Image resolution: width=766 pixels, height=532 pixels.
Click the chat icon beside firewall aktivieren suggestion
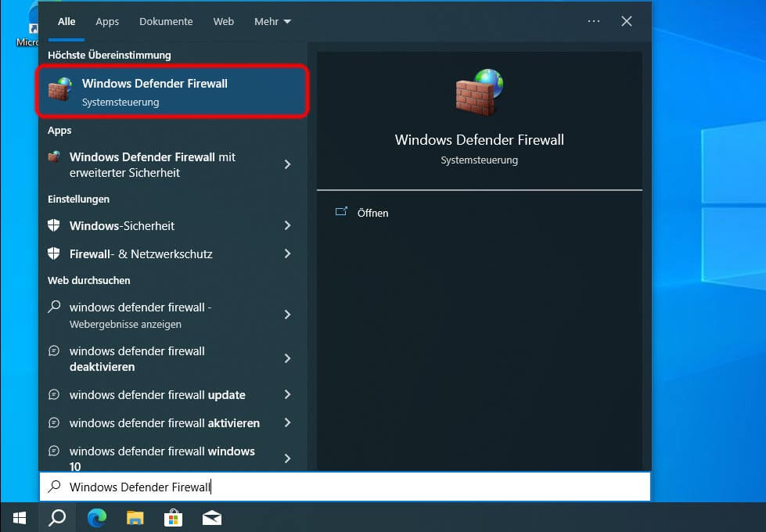[54, 422]
